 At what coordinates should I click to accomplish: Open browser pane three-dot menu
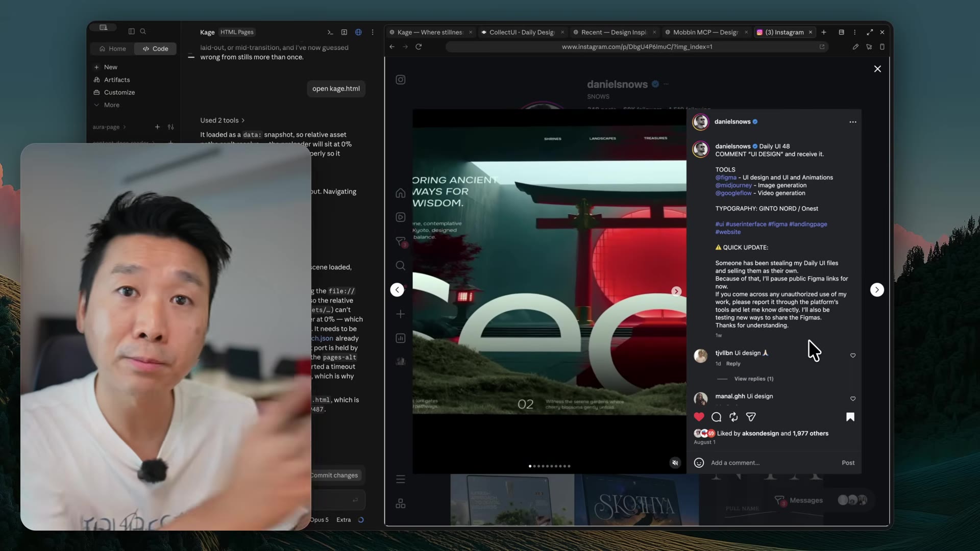[x=855, y=32]
